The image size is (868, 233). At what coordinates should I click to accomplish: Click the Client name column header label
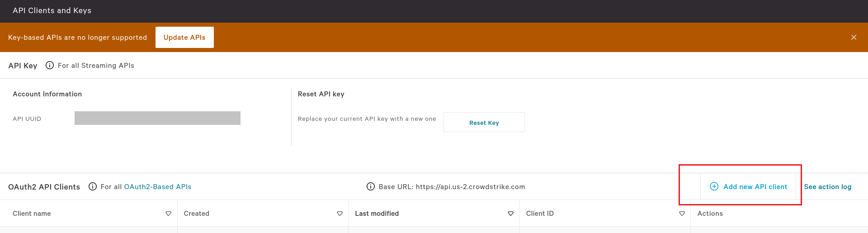pyautogui.click(x=32, y=214)
